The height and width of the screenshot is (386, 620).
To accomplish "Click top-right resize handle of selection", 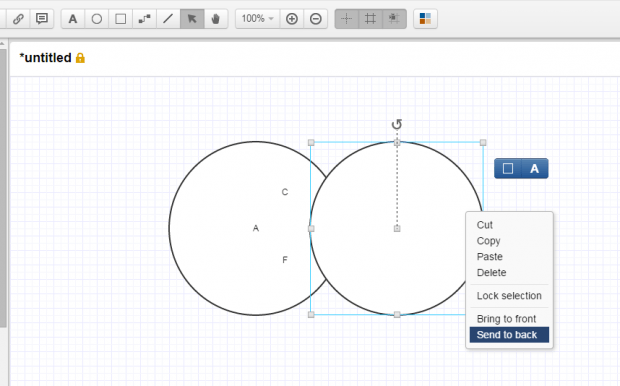I will tap(483, 142).
